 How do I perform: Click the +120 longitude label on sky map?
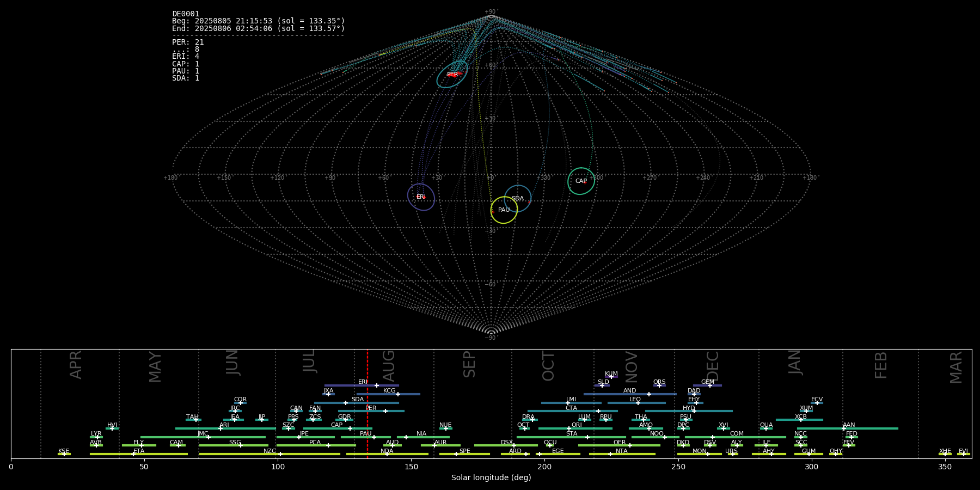(x=277, y=177)
